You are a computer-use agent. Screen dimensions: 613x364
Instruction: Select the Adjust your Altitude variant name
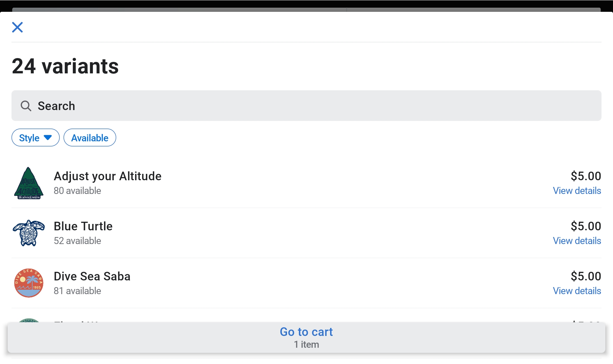[108, 176]
